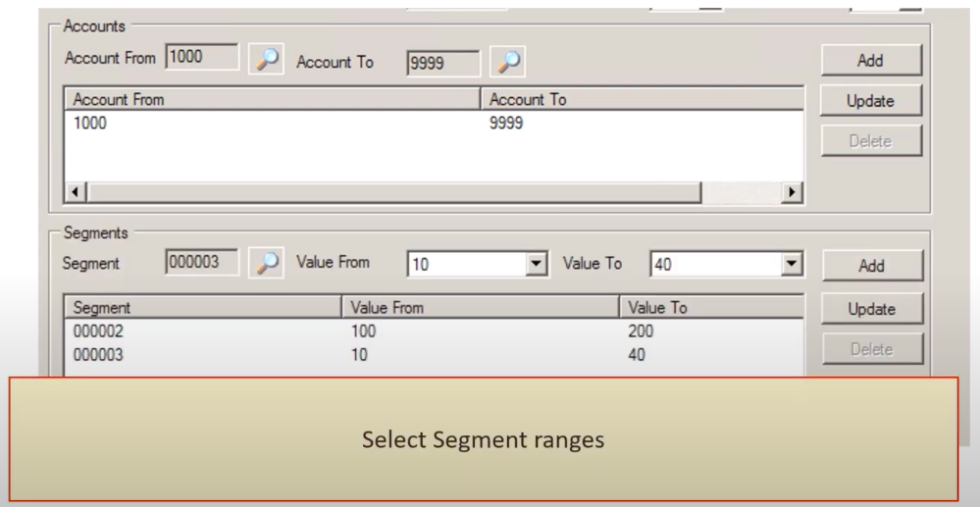Click Delete button in Accounts section
This screenshot has width=980, height=507.
[871, 141]
